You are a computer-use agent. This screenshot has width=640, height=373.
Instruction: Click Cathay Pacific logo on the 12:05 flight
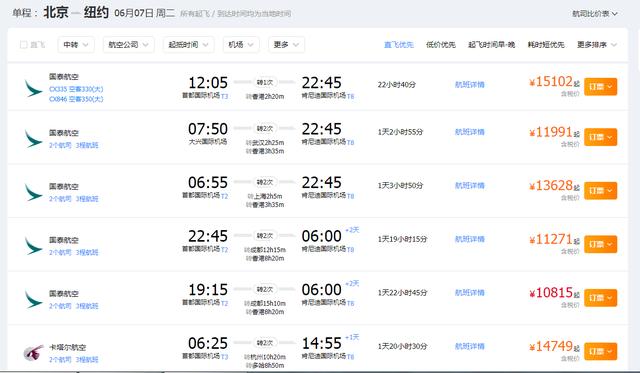pos(33,89)
